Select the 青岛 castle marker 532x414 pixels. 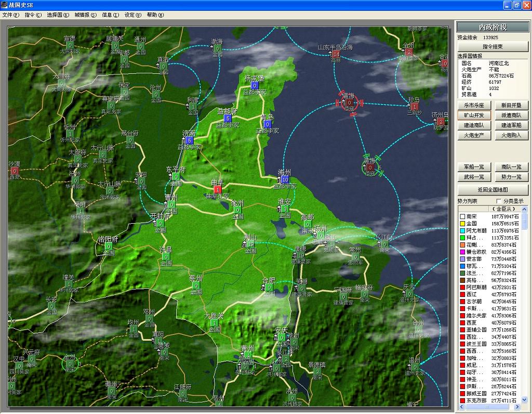tap(267, 124)
